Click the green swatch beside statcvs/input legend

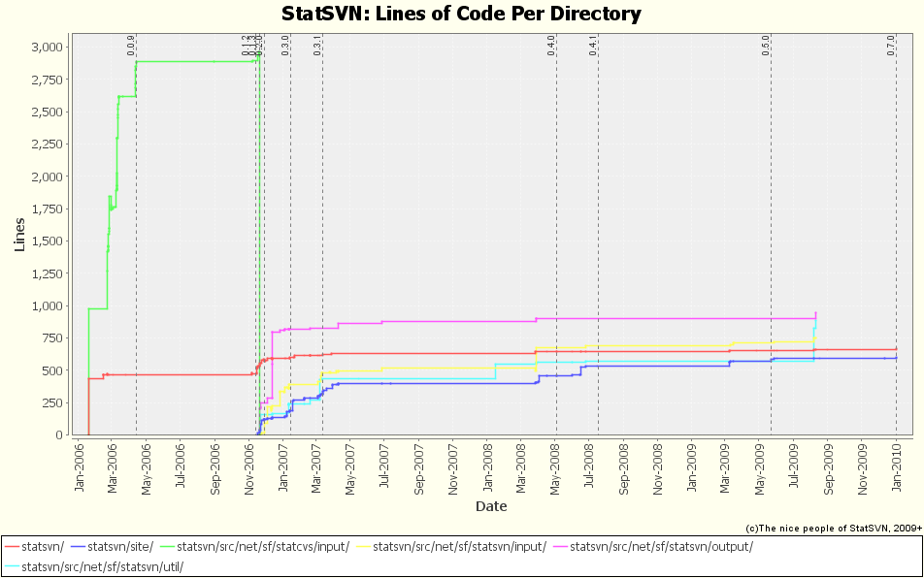click(167, 547)
